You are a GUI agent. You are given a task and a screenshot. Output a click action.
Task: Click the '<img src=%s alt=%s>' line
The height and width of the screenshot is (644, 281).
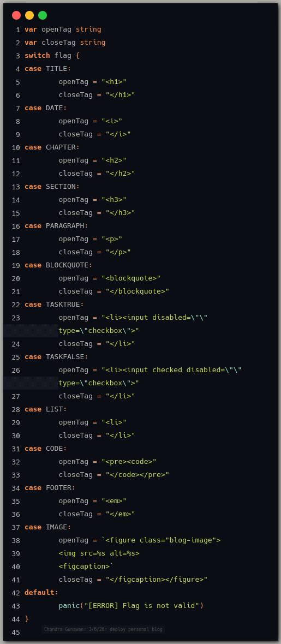[99, 553]
